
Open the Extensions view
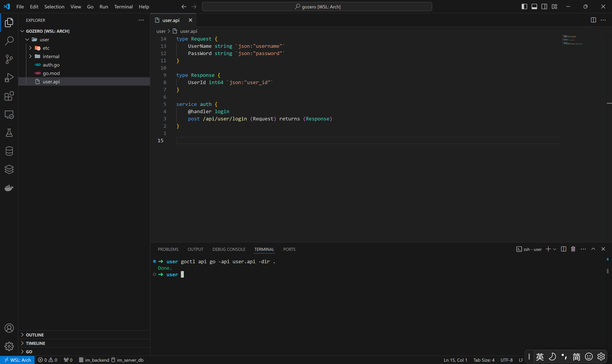(9, 96)
